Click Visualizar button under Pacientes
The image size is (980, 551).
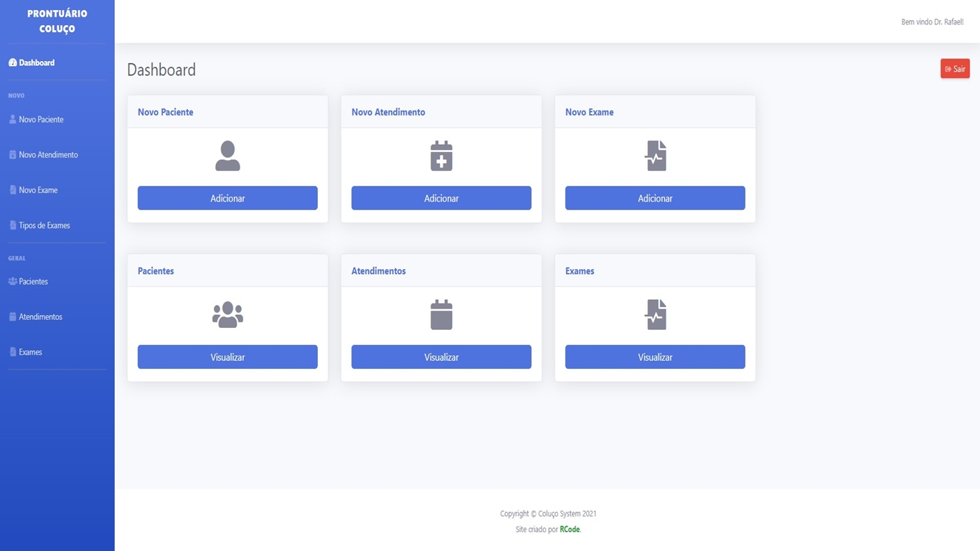[x=227, y=357]
